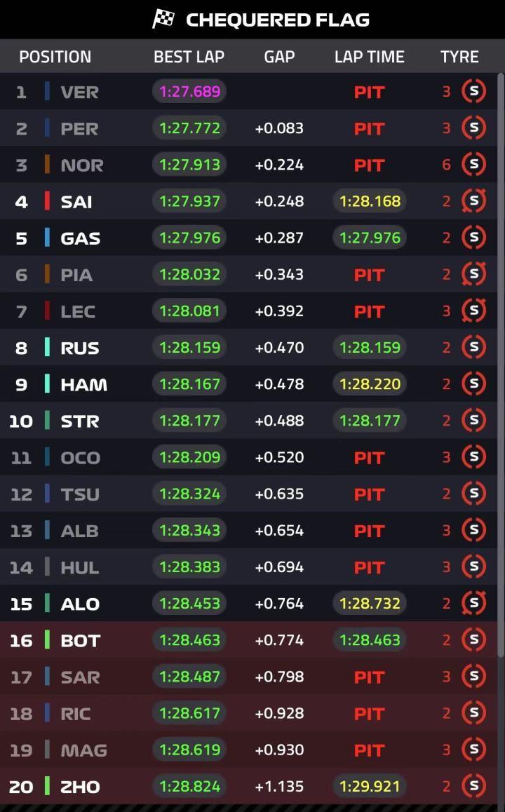Click Hamilton's soft tyre icon
This screenshot has height=812, width=505.
473,384
